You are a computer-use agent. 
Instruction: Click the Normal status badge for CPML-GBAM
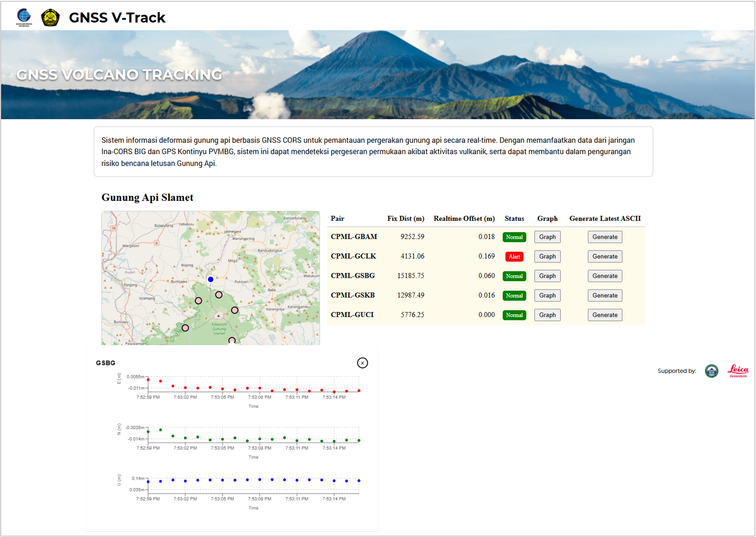tap(514, 237)
